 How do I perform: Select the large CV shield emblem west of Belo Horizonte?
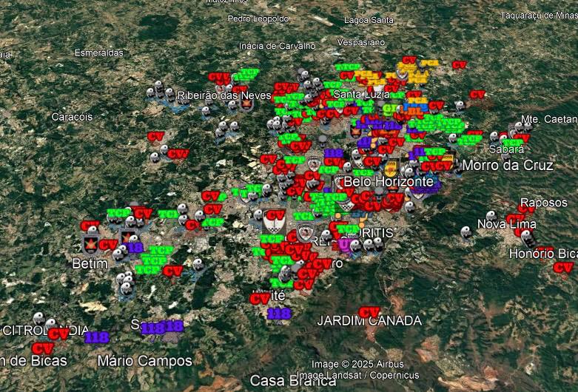[x=275, y=218]
